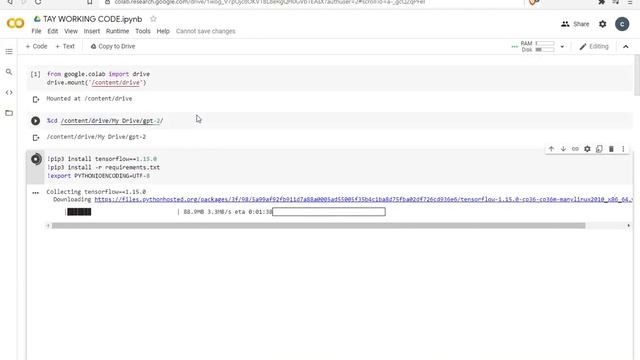Click the Mounted at /content/drive output
The image size is (640, 360).
click(89, 98)
